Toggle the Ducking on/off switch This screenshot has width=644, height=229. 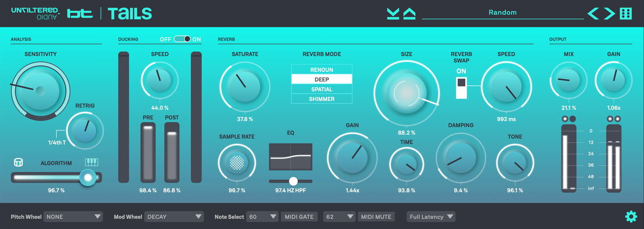(x=182, y=39)
